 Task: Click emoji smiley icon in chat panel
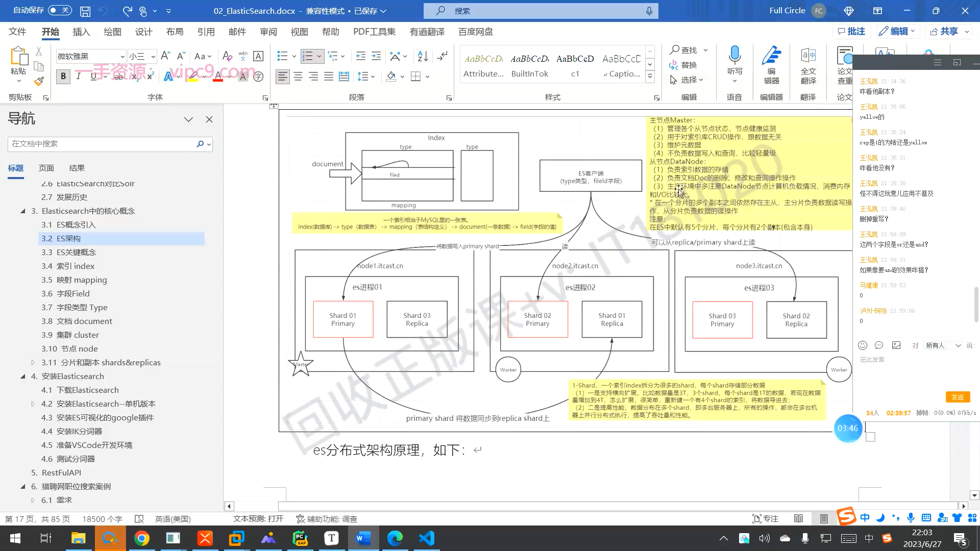[863, 345]
